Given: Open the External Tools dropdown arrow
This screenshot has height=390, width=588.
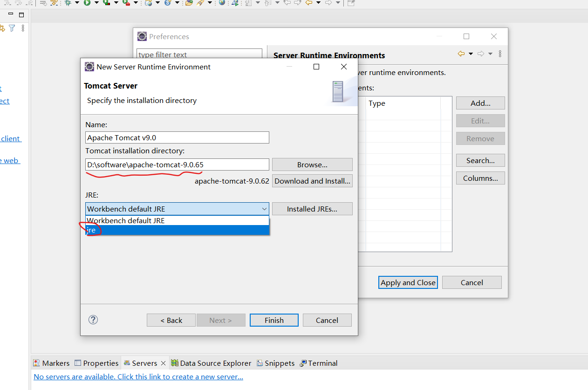Looking at the screenshot, I should (136, 3).
